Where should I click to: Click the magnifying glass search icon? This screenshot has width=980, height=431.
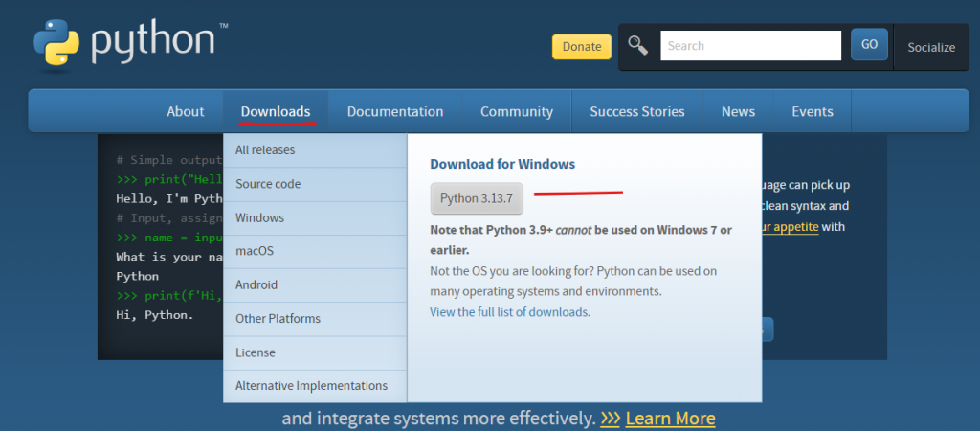pyautogui.click(x=638, y=45)
